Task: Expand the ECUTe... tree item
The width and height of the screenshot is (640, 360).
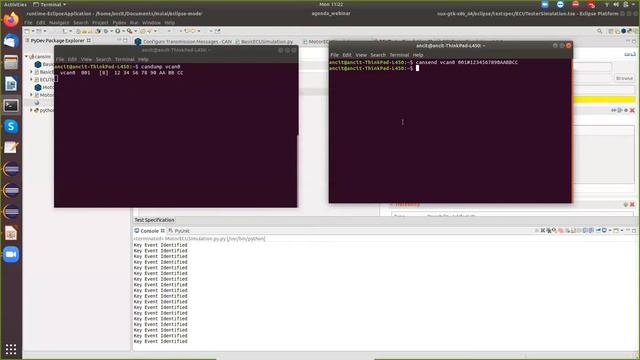Action: click(31, 79)
